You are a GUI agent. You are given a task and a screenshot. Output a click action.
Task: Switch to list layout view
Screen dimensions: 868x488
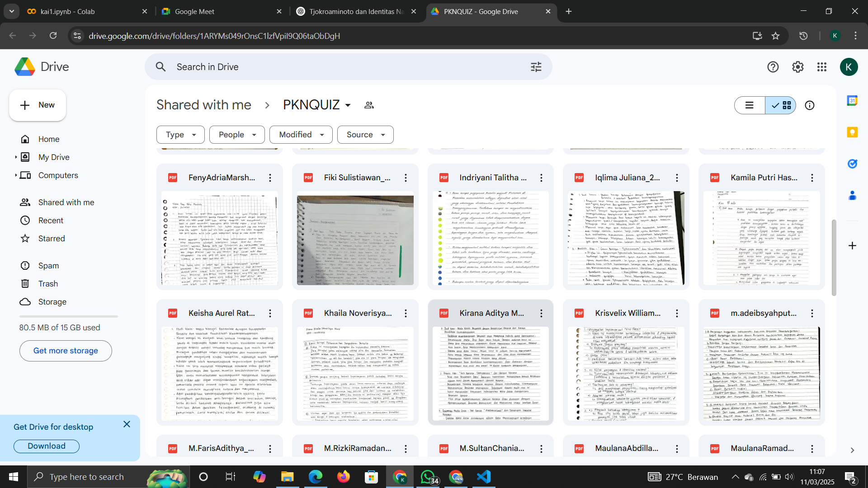tap(749, 105)
